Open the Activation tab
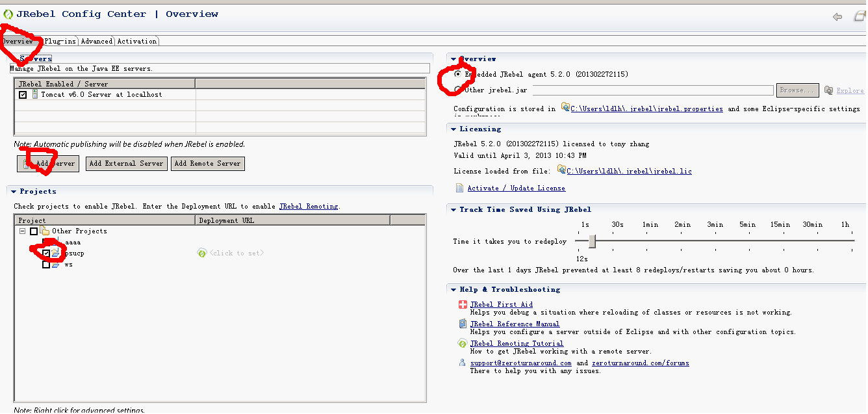Viewport: 868px width, 414px height. pyautogui.click(x=137, y=41)
